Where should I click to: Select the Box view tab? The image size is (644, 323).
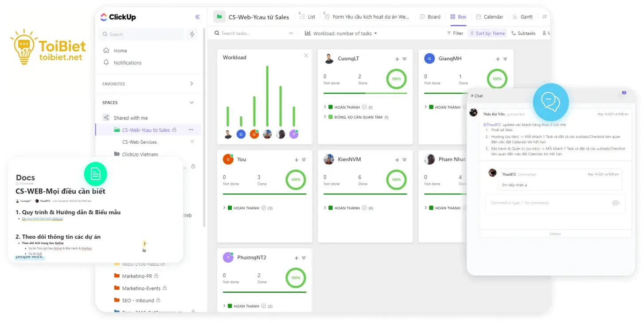458,16
